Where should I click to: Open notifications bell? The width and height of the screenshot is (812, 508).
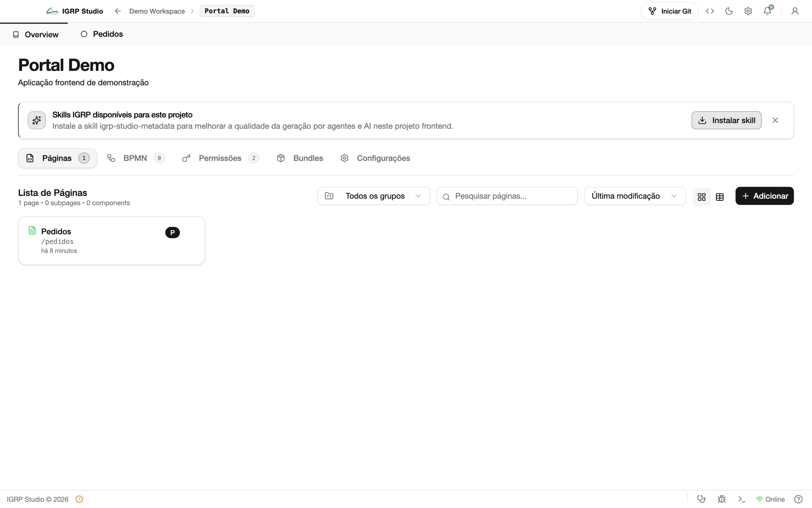pyautogui.click(x=767, y=11)
